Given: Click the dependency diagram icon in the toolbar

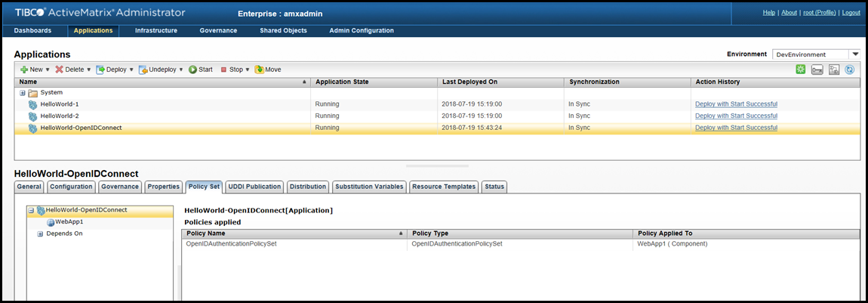Looking at the screenshot, I should coord(834,70).
